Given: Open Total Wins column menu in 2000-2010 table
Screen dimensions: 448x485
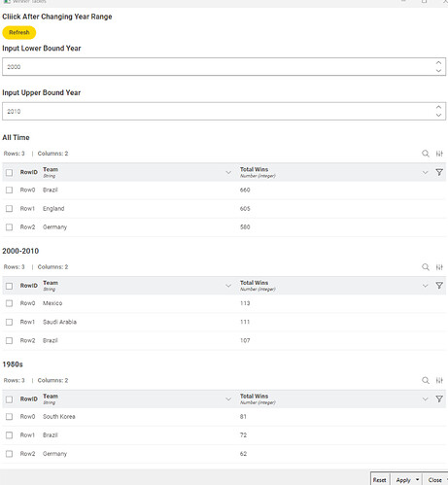Looking at the screenshot, I should click(x=425, y=286).
